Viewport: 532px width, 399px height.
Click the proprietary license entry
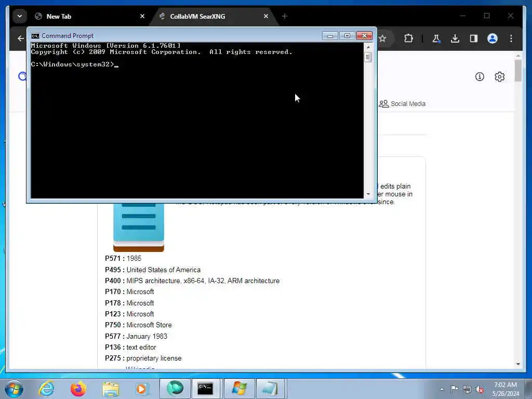[x=154, y=358]
